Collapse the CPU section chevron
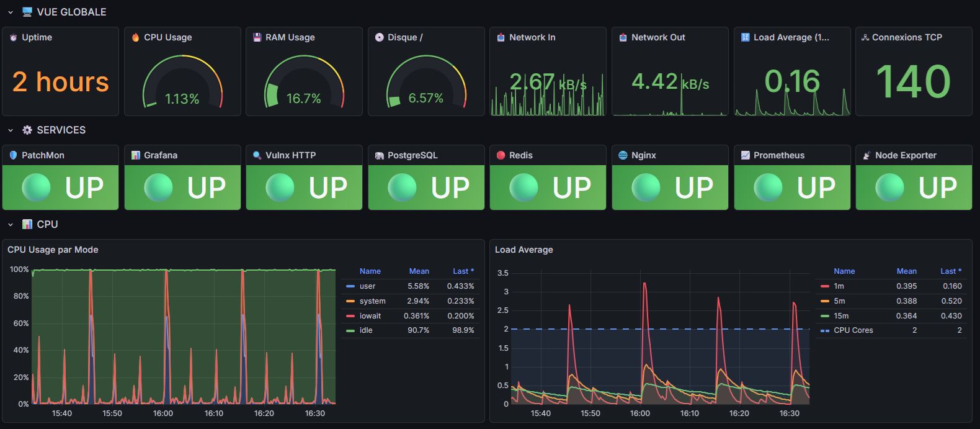This screenshot has width=980, height=429. pos(11,225)
